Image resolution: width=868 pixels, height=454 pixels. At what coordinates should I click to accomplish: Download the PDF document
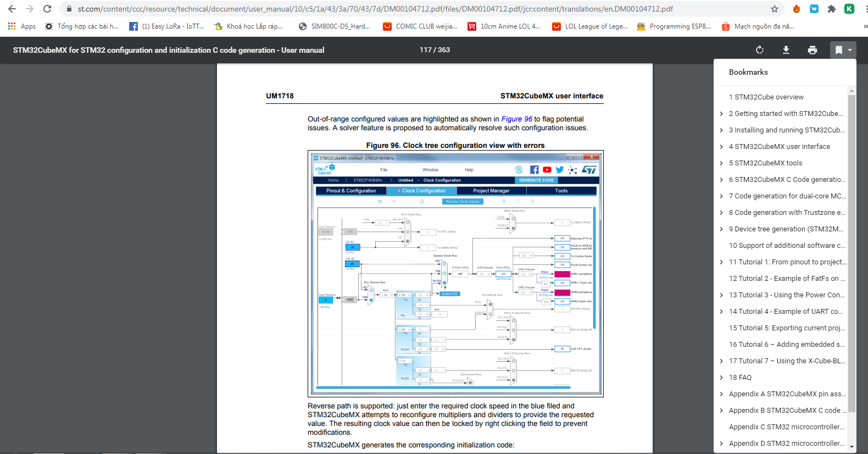click(x=786, y=50)
